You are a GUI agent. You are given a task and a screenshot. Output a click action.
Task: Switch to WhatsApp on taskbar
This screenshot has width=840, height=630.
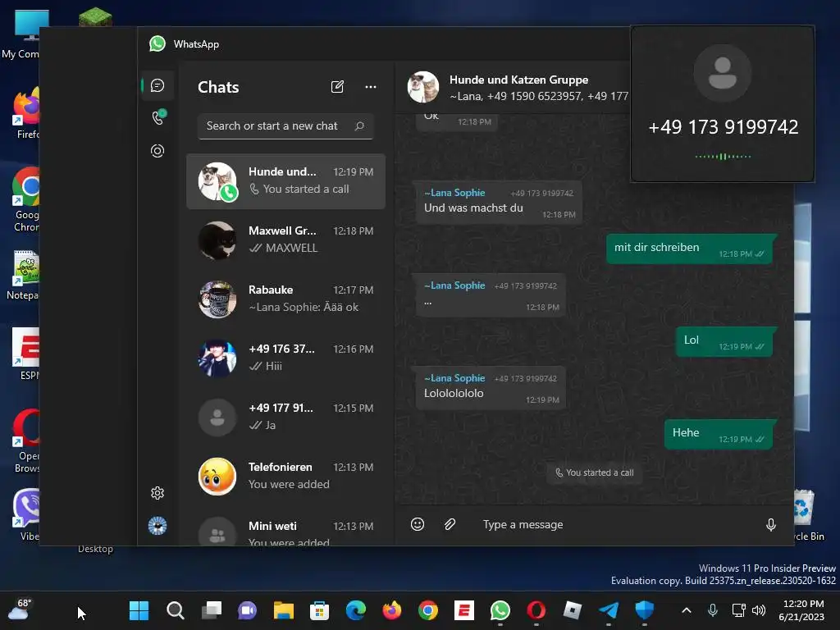(x=500, y=610)
